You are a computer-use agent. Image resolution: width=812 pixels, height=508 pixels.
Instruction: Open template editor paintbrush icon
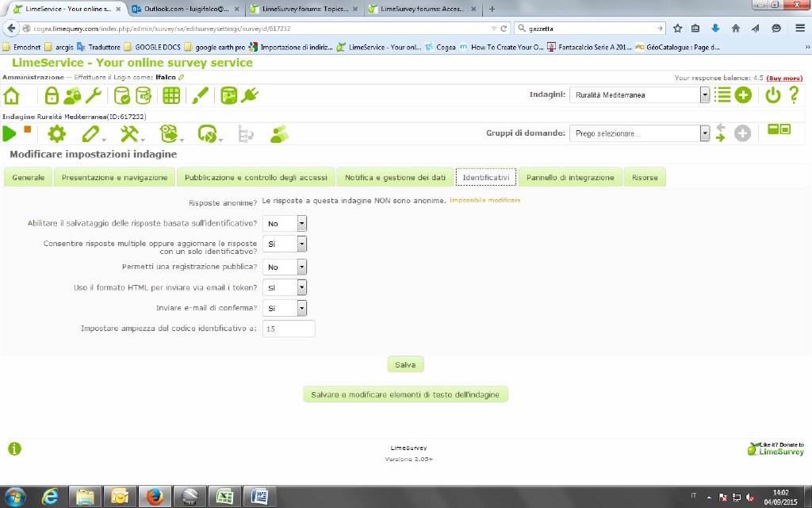click(x=200, y=96)
